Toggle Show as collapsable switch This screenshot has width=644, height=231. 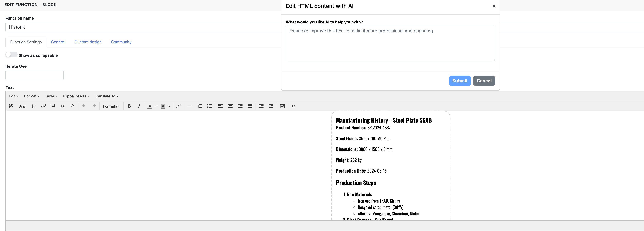click(x=11, y=55)
